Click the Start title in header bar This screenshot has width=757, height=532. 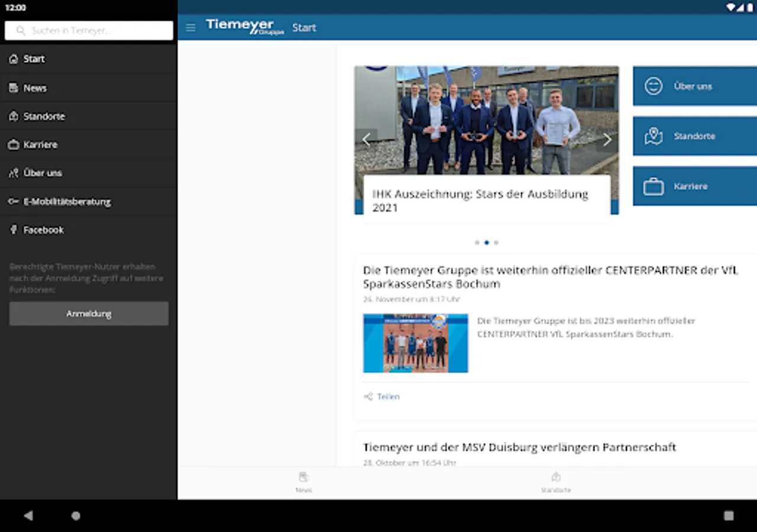tap(304, 27)
